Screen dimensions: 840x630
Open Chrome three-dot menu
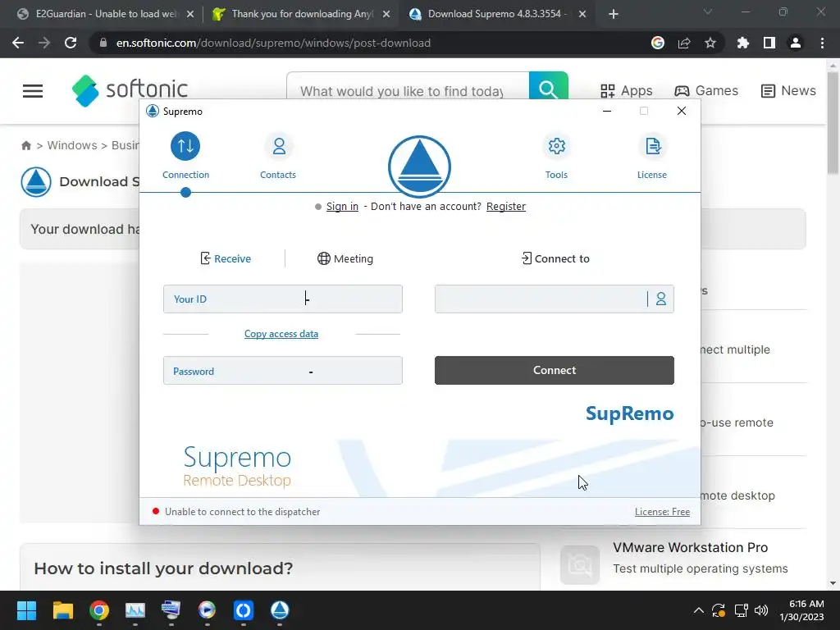coord(822,43)
